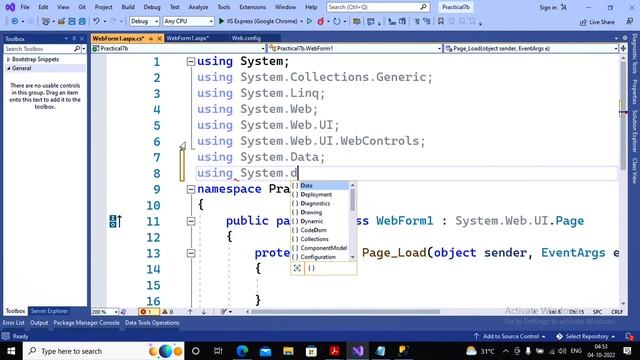The image size is (640, 360).
Task: Collapse the namespace block at line 9
Action: (x=191, y=189)
